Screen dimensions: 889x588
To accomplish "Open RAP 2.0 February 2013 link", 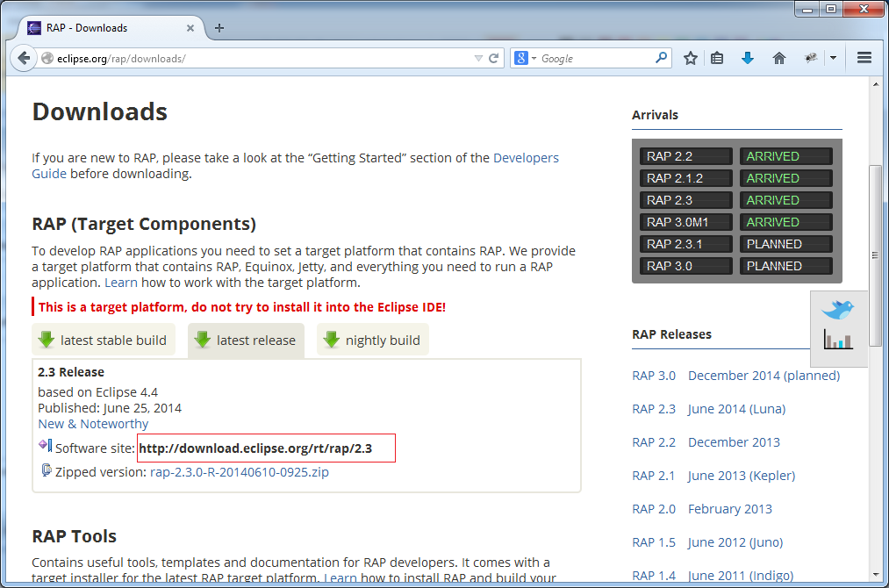I will 702,509.
